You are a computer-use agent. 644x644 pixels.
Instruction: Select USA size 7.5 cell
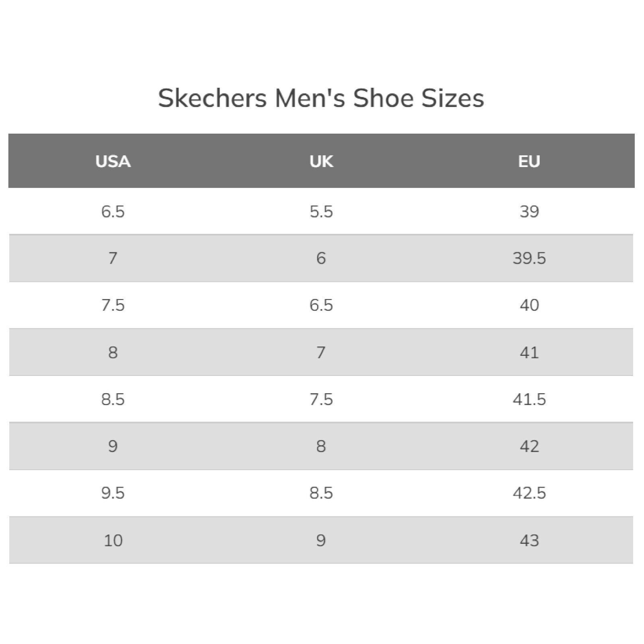pyautogui.click(x=113, y=305)
